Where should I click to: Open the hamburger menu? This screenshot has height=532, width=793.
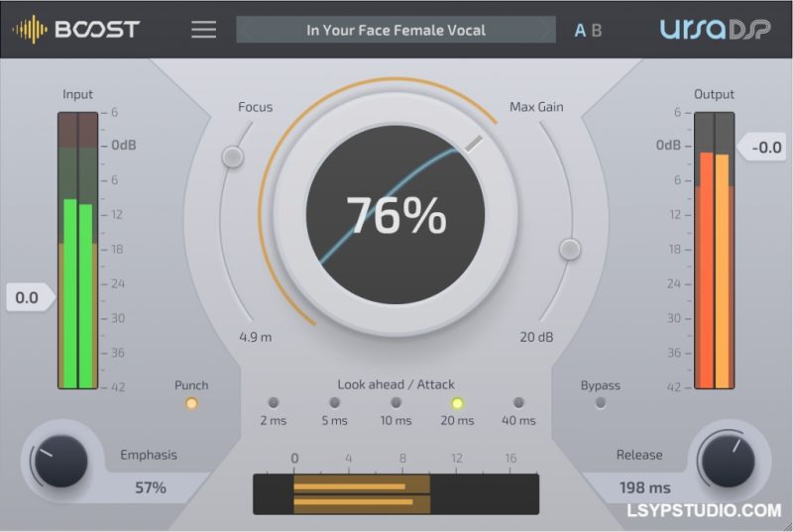coord(203,30)
